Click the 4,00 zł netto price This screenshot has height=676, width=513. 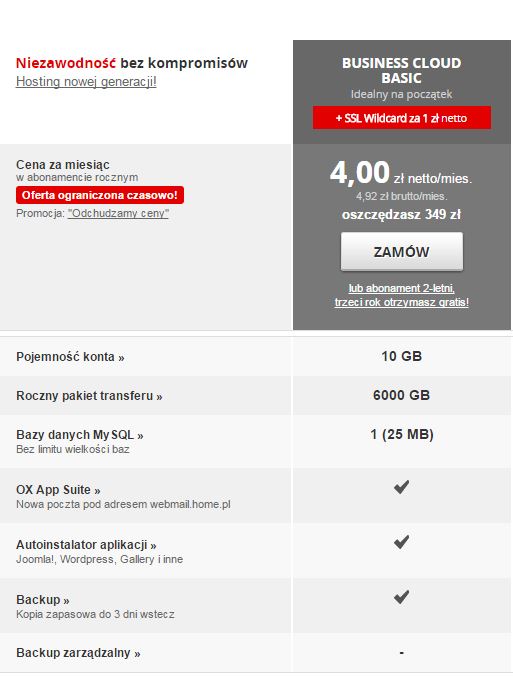[x=401, y=173]
